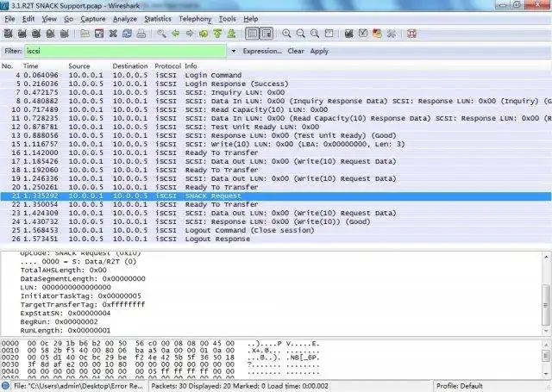
Task: Select packet 5 Login Response (Success)
Action: (x=276, y=84)
